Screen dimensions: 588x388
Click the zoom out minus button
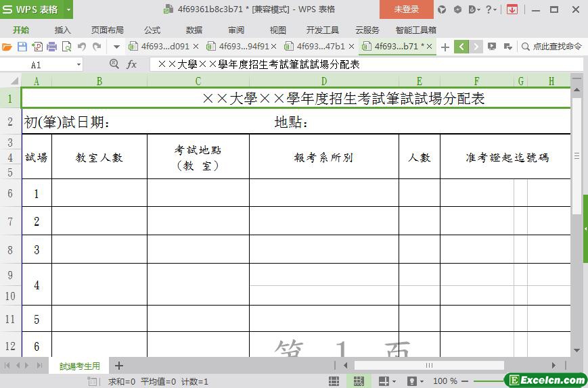[x=465, y=381]
